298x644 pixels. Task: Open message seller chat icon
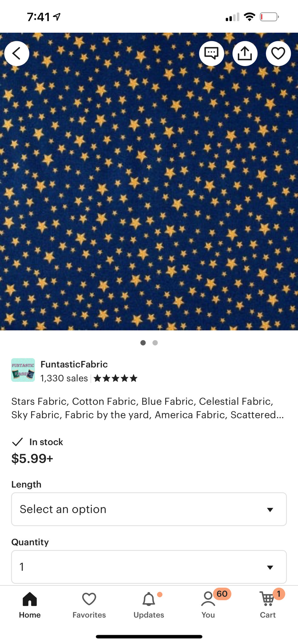(x=211, y=53)
